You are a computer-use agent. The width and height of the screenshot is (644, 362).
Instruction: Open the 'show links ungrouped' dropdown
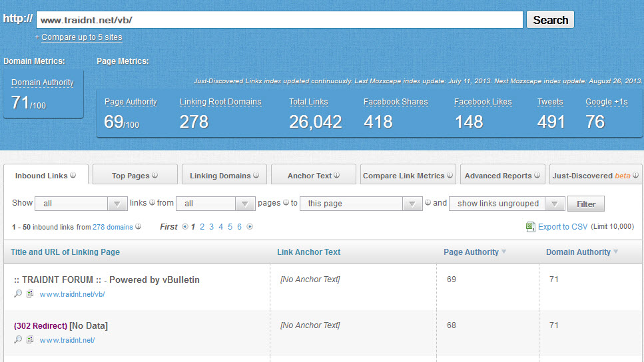click(x=507, y=204)
